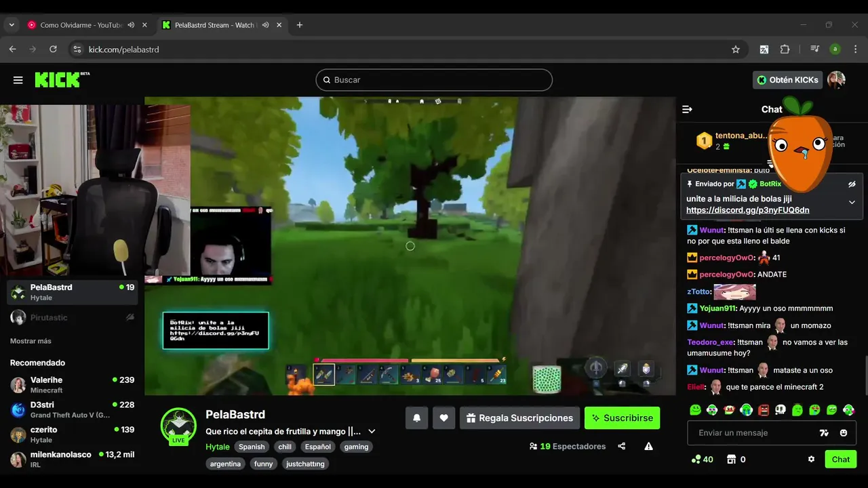Click Regala Suscripciones button
The width and height of the screenshot is (868, 488).
(x=519, y=418)
